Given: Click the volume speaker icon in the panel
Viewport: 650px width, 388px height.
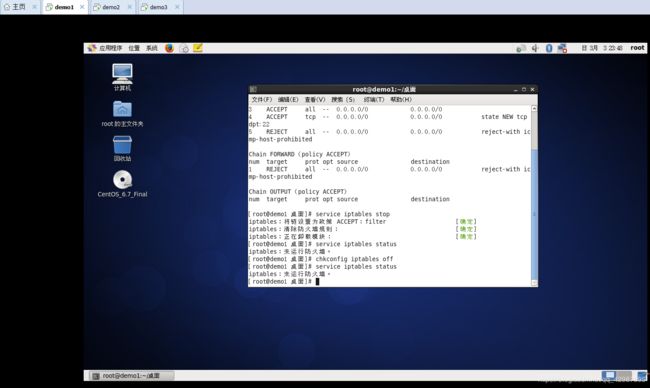Looking at the screenshot, I should (x=535, y=48).
